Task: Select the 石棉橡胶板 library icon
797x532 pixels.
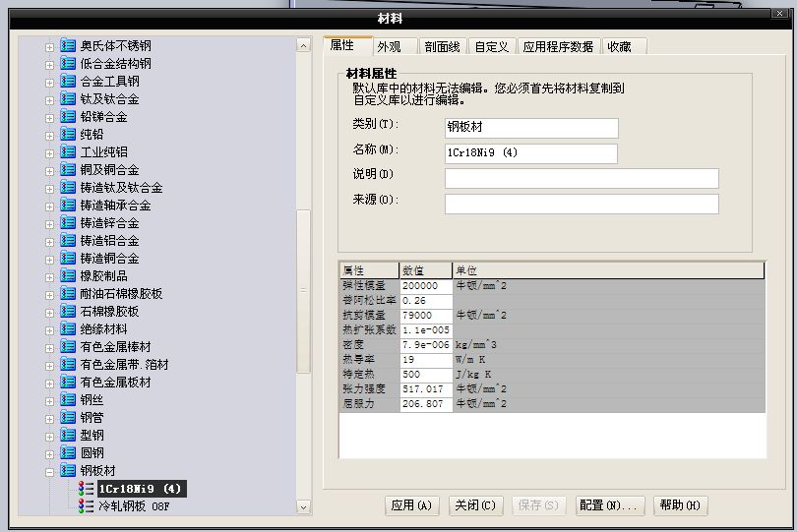Action: 68,311
